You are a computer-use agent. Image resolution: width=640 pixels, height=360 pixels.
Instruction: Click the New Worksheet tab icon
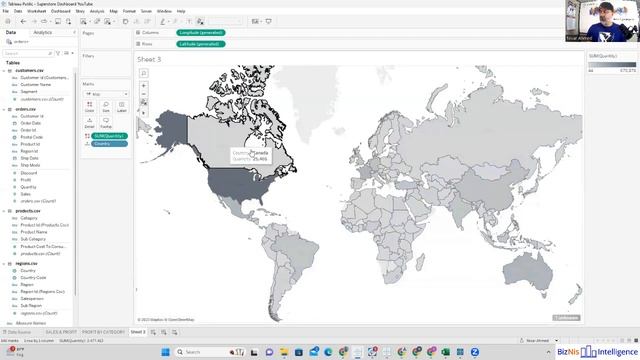tap(153, 332)
